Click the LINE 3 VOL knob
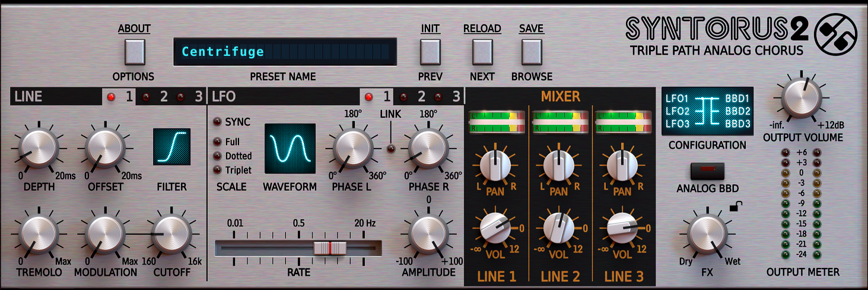The image size is (868, 290). pyautogui.click(x=622, y=228)
